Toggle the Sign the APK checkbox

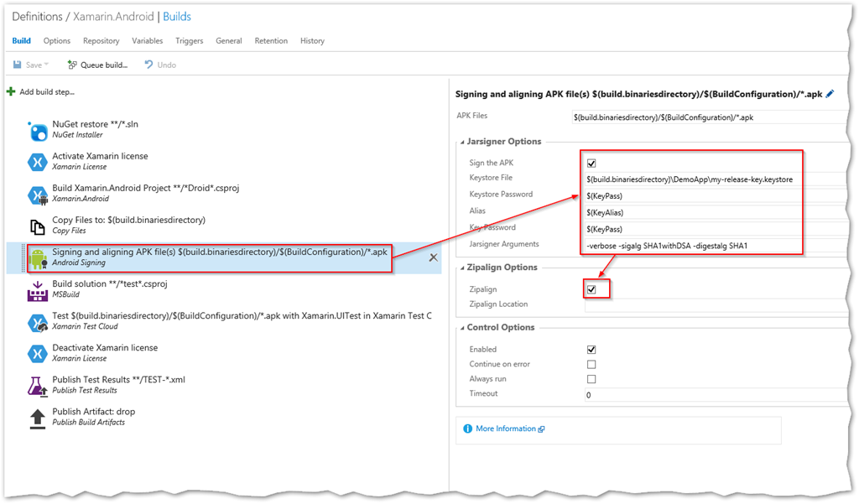click(591, 164)
